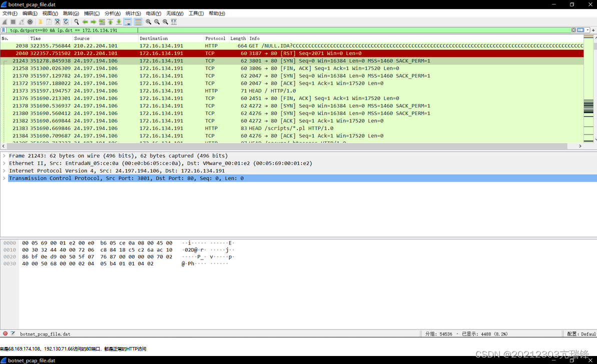Select packet 2040 RST row
This screenshot has height=364, width=597.
(292, 53)
